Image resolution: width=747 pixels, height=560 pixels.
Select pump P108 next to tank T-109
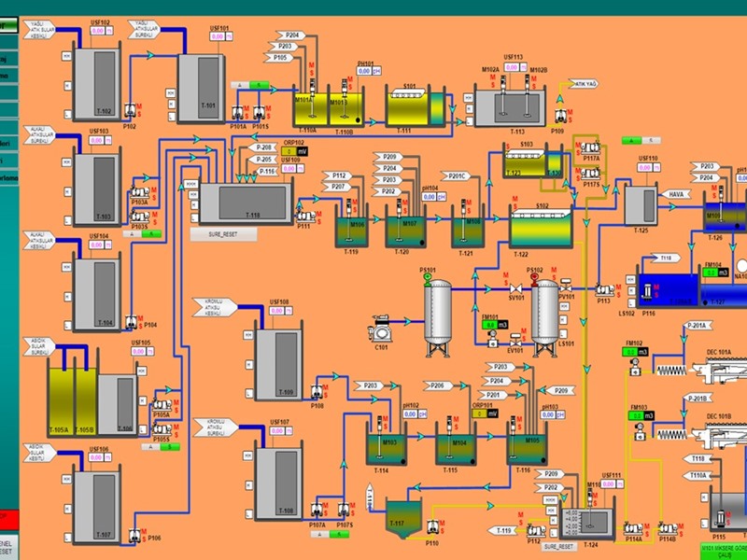pyautogui.click(x=317, y=392)
